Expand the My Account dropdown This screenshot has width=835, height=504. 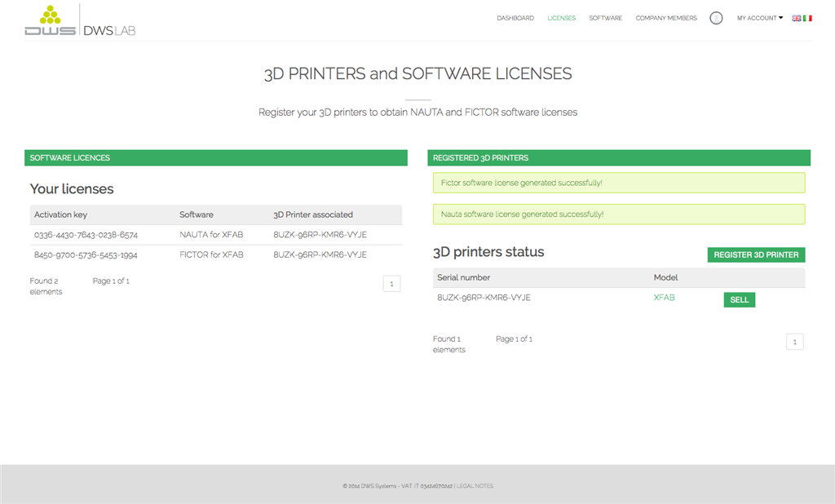759,18
